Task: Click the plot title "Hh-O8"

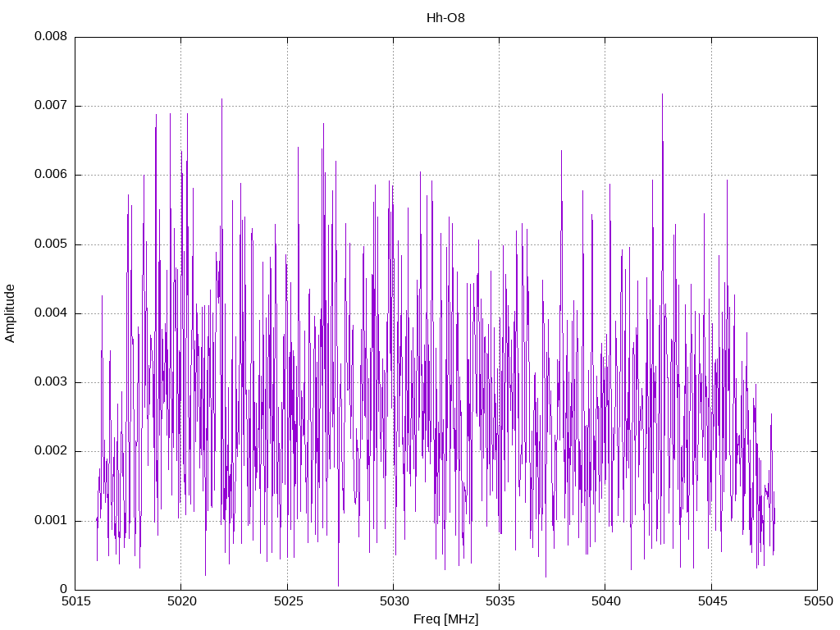Action: 445,18
